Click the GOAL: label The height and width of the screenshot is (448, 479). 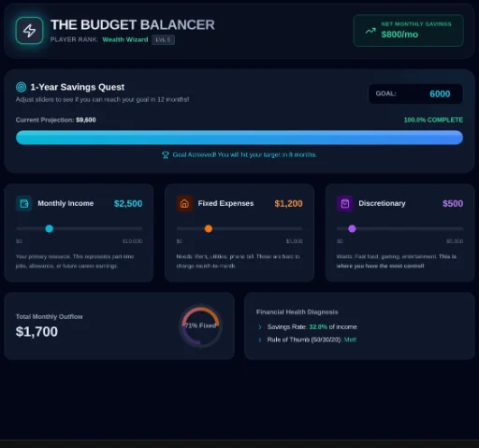[x=386, y=94]
